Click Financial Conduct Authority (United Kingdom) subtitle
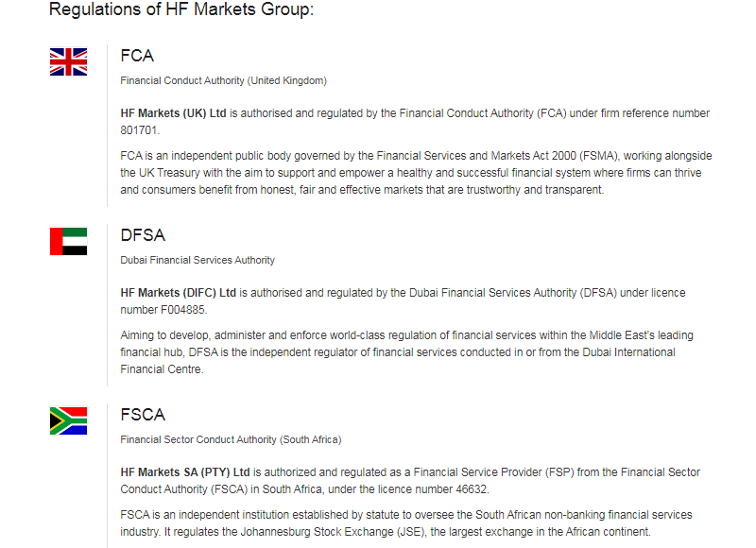Image resolution: width=756 pixels, height=548 pixels. [224, 80]
